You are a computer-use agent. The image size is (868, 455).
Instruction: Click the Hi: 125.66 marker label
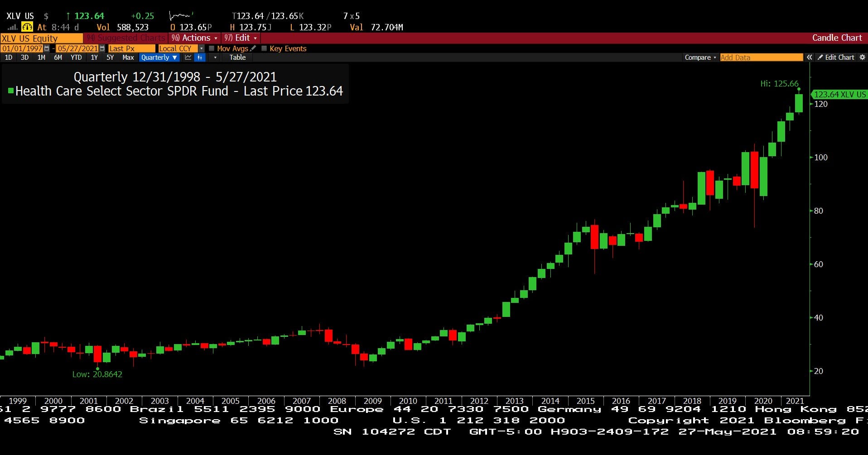(779, 84)
